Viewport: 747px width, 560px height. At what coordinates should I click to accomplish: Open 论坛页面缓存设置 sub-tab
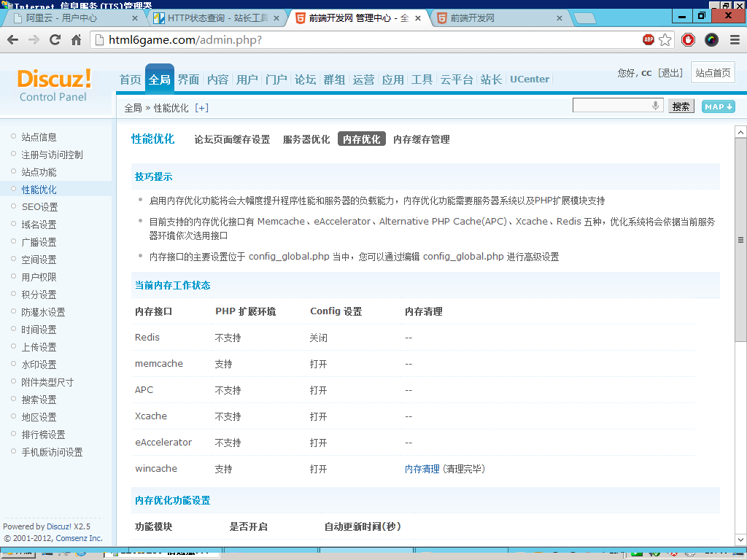tap(232, 139)
